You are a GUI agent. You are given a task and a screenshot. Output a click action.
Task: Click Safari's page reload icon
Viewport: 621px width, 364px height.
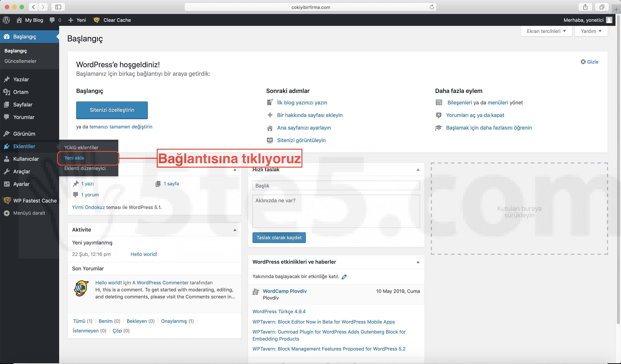pos(432,7)
